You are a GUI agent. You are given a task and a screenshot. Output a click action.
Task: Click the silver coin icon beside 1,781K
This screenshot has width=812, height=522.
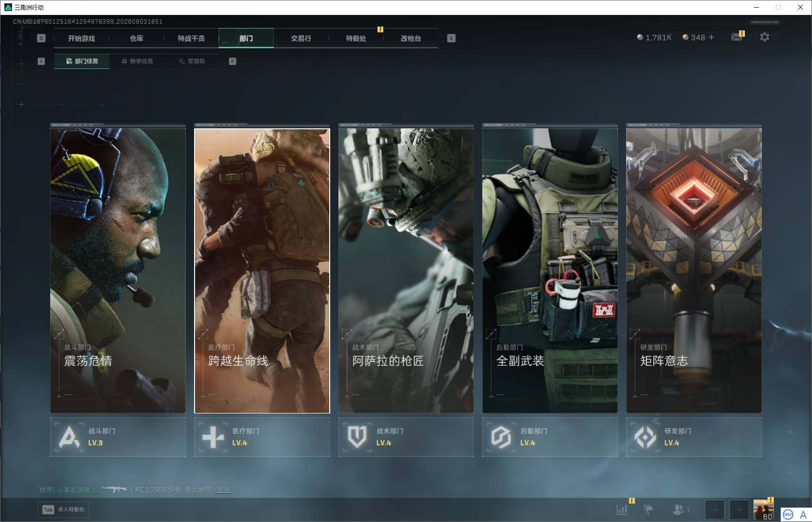(640, 37)
